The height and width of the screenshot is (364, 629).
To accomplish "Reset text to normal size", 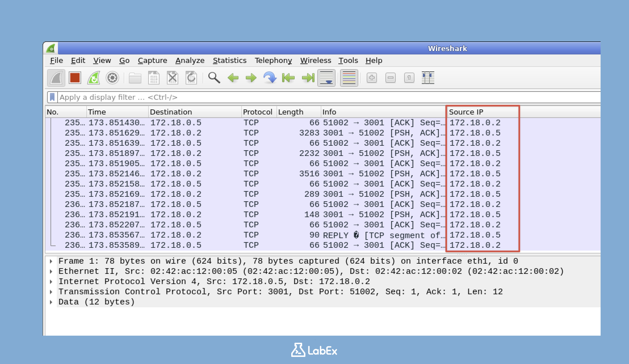I will [x=409, y=78].
